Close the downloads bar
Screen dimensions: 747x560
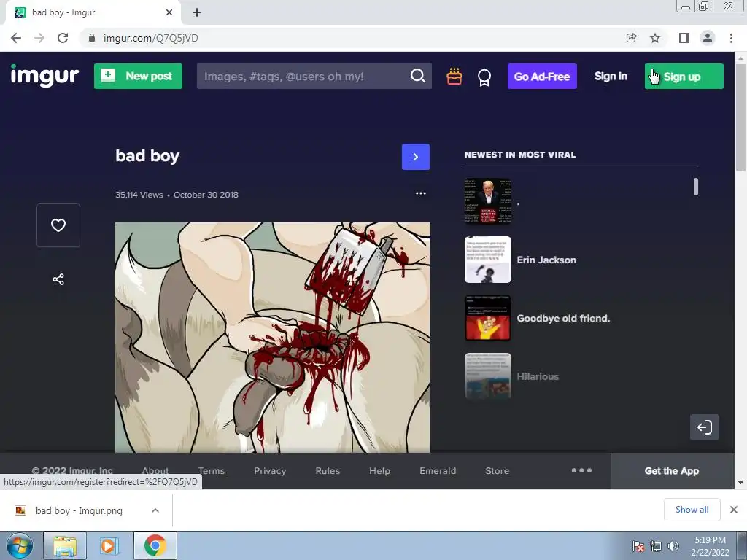[734, 510]
